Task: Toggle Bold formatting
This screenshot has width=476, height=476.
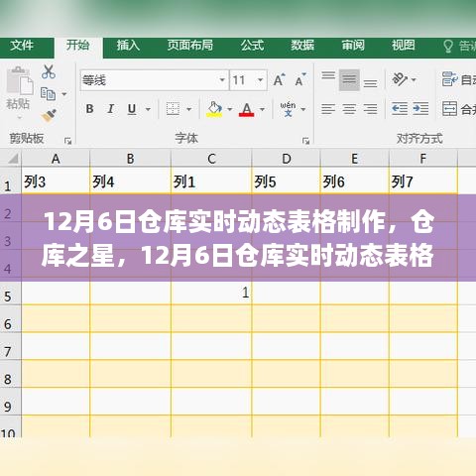Action: click(x=89, y=109)
